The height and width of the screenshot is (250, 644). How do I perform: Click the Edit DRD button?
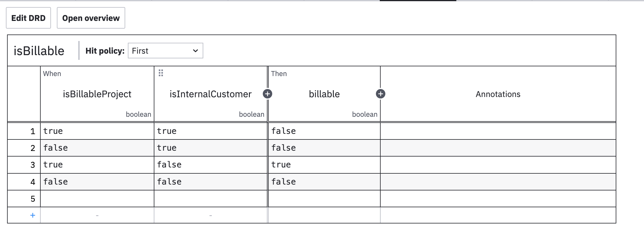click(x=28, y=18)
